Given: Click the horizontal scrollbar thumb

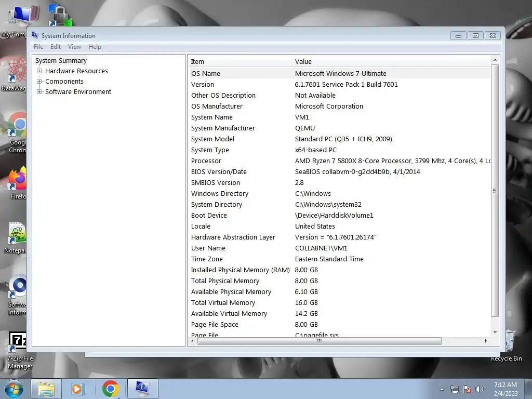Looking at the screenshot, I should tap(320, 341).
